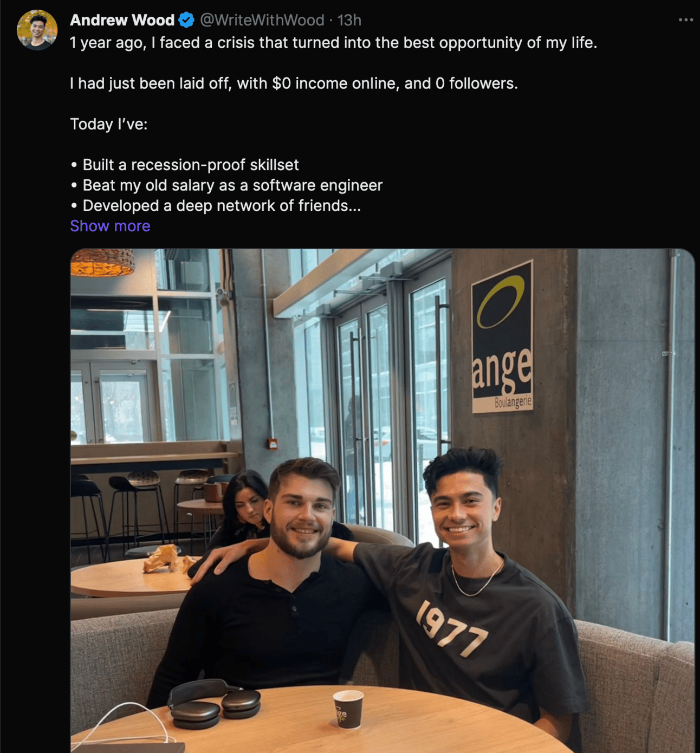Viewport: 700px width, 753px height.
Task: Click the 13h timestamp
Action: click(349, 20)
